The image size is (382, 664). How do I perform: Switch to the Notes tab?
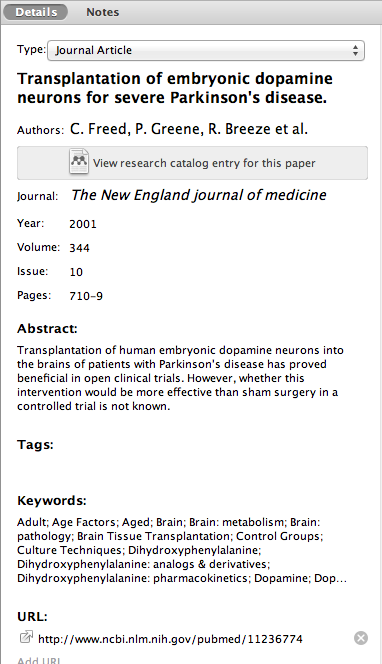pos(102,12)
